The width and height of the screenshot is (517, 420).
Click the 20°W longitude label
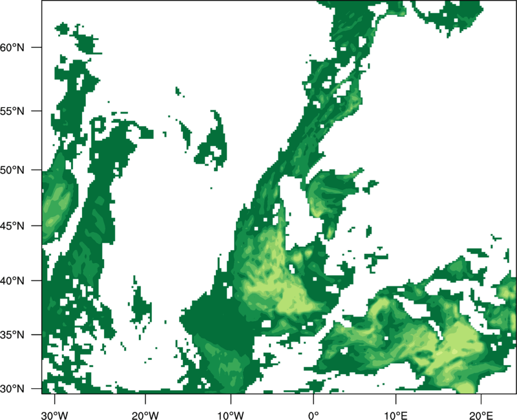pyautogui.click(x=145, y=415)
